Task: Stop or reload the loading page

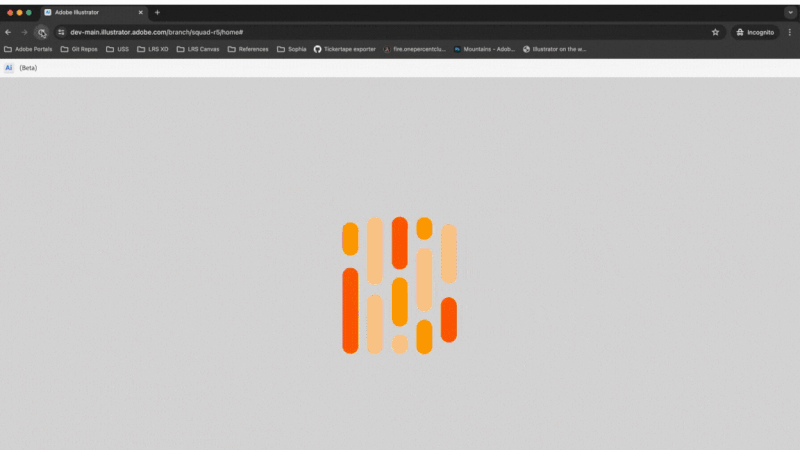Action: point(41,32)
